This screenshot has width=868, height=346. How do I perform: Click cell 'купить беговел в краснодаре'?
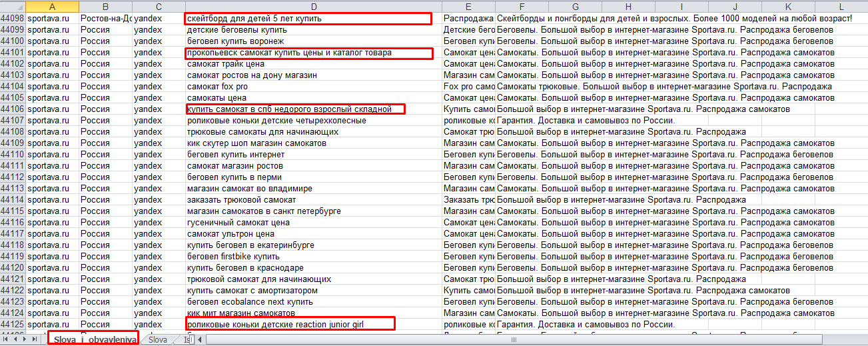click(x=313, y=268)
